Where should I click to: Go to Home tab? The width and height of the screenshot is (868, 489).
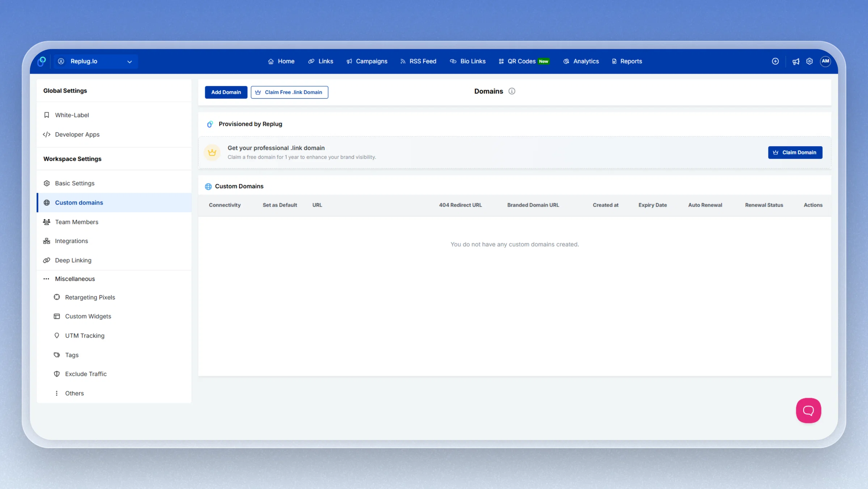[281, 61]
